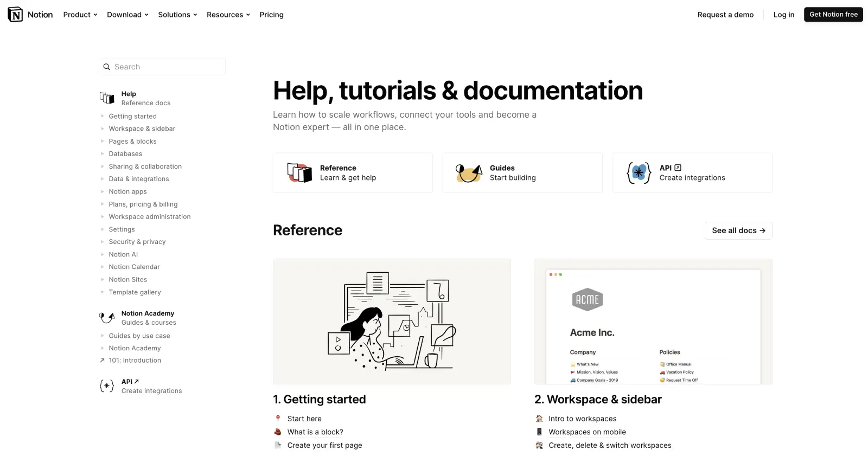Go to the Pricing page
Viewport: 868px width, 456px height.
(271, 15)
